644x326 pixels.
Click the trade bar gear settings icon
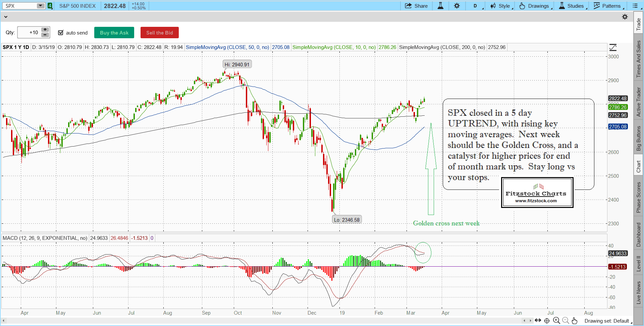625,17
